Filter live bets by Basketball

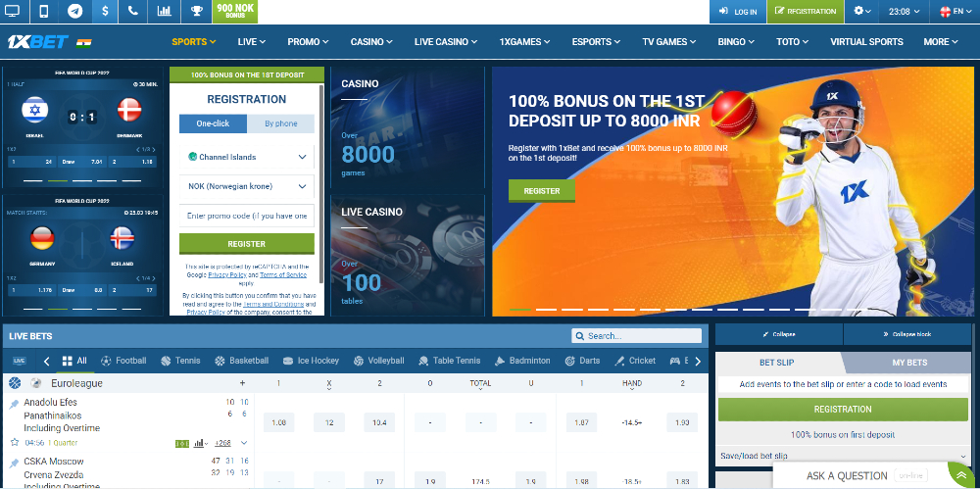coord(242,361)
